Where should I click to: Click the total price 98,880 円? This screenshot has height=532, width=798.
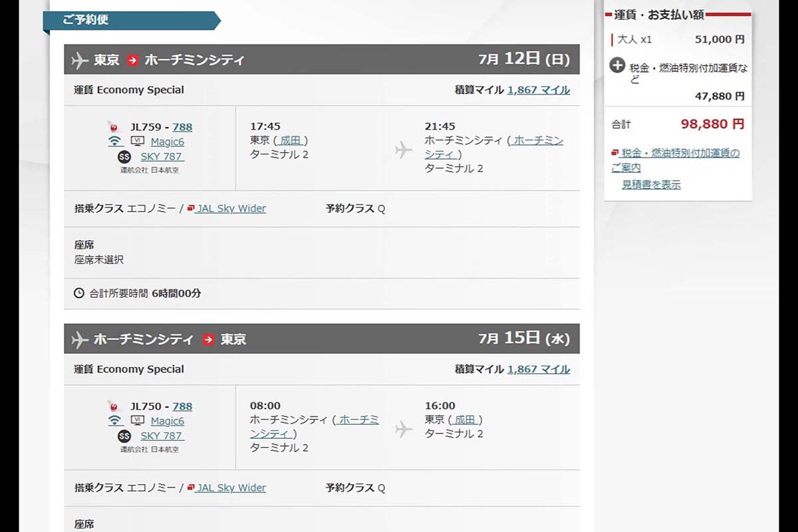[712, 124]
